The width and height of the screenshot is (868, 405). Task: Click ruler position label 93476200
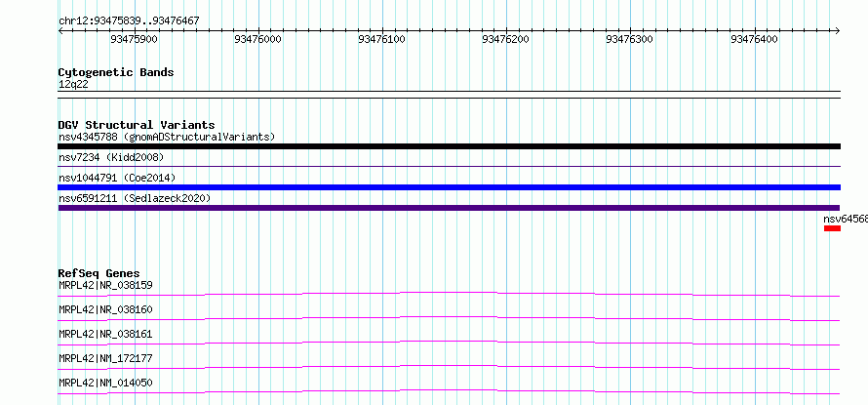(506, 39)
